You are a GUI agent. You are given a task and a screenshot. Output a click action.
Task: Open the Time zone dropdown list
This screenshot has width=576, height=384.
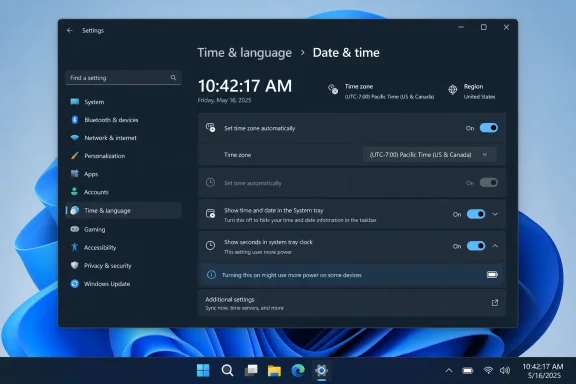[x=429, y=155]
